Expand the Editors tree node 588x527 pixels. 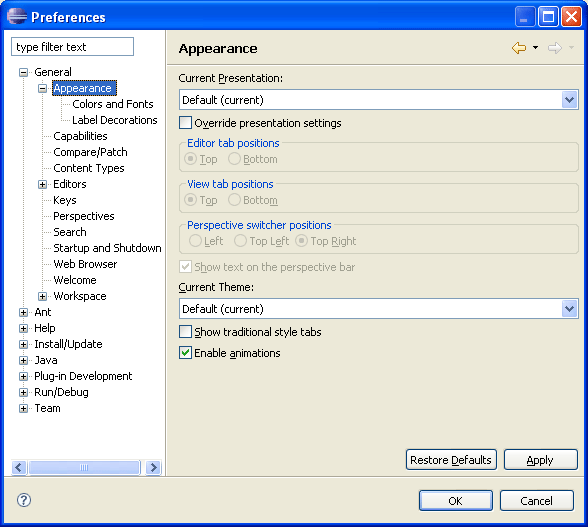point(42,184)
